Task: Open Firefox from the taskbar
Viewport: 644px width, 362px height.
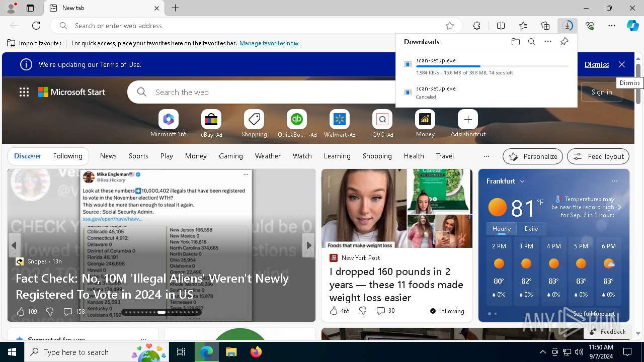Action: pyautogui.click(x=256, y=352)
